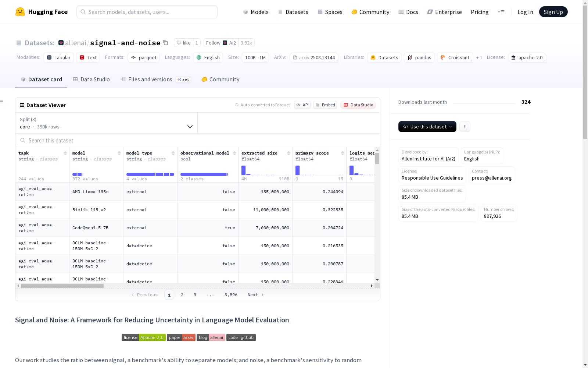Click the Auto-converted to Parquet link

tap(265, 105)
